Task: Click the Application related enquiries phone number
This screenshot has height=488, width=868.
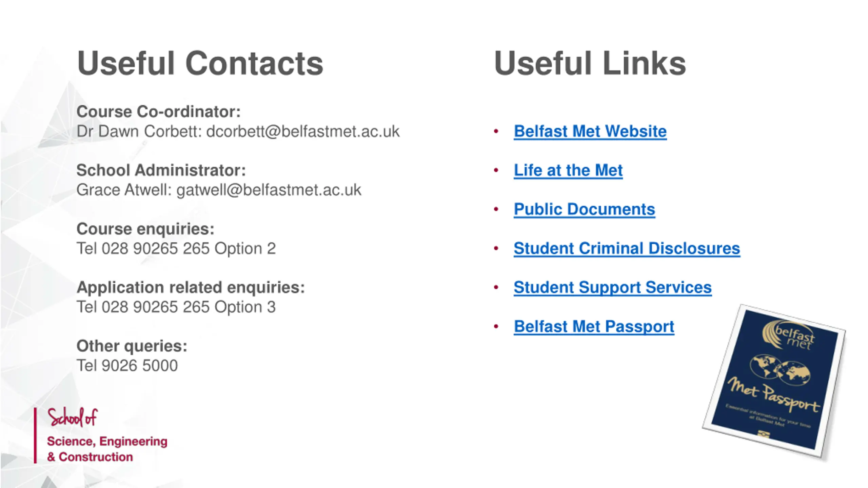Action: pos(176,307)
